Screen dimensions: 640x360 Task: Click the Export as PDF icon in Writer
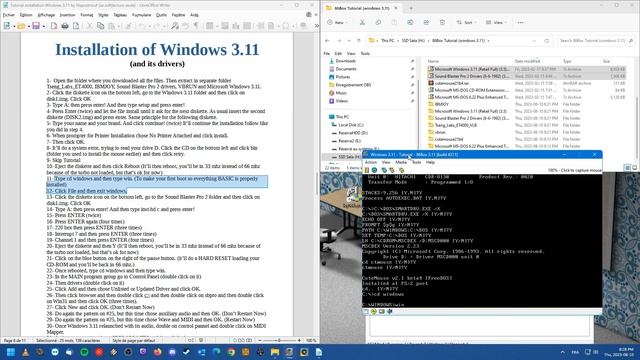click(54, 26)
